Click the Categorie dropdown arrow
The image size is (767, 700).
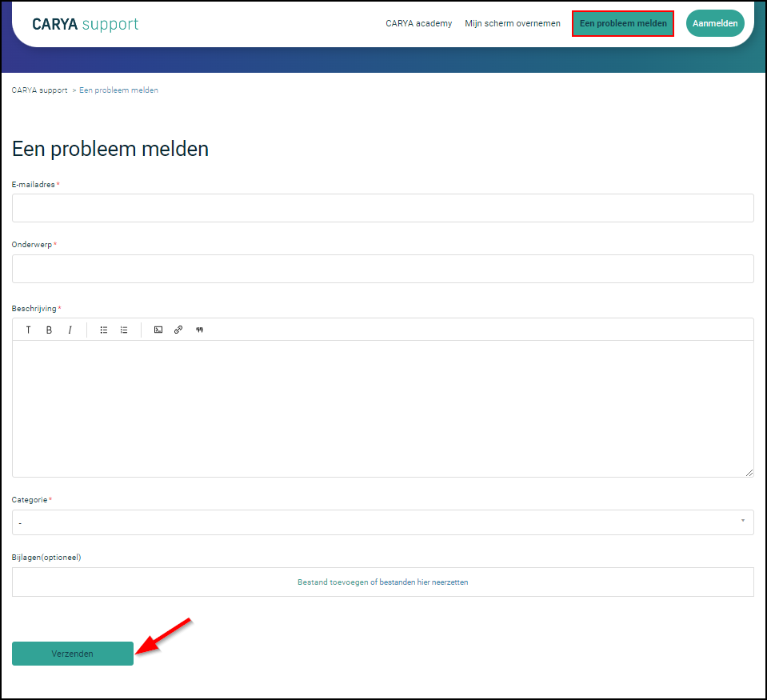pos(742,522)
